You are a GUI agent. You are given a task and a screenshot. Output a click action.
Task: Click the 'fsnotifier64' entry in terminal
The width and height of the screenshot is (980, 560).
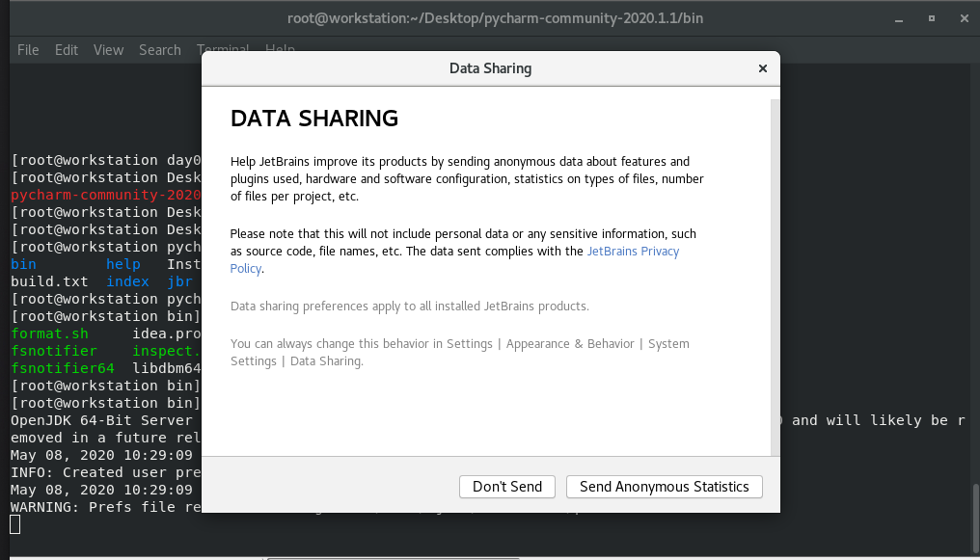tap(63, 368)
